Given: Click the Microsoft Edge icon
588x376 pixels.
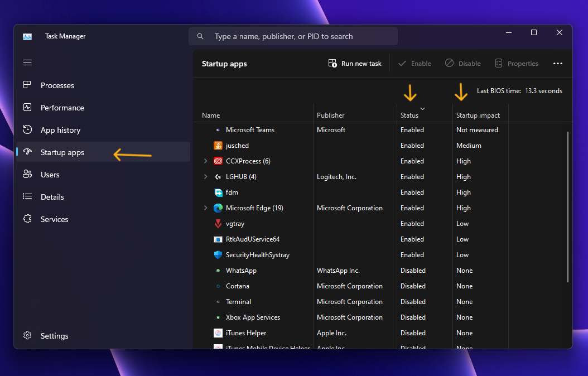Looking at the screenshot, I should pos(218,208).
